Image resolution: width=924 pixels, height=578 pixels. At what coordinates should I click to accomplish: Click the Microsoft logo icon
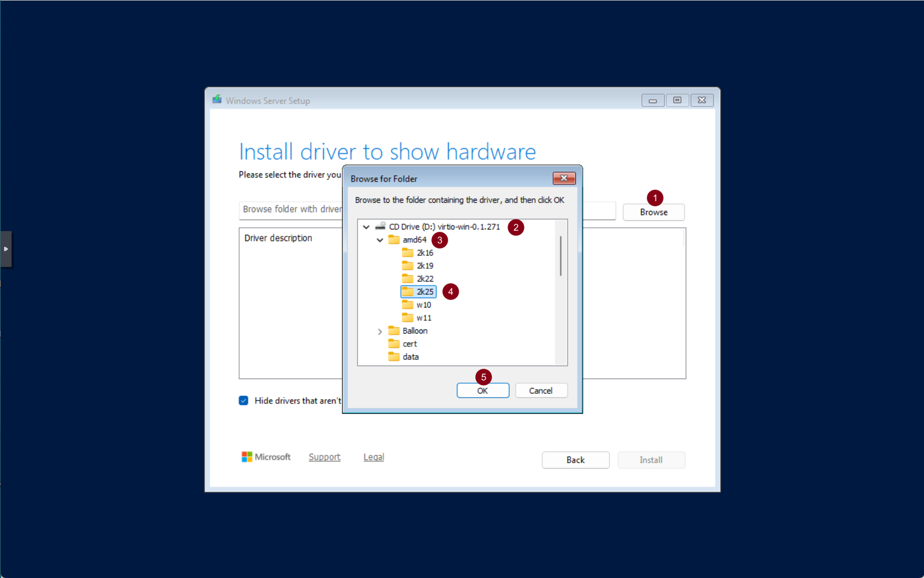point(247,457)
